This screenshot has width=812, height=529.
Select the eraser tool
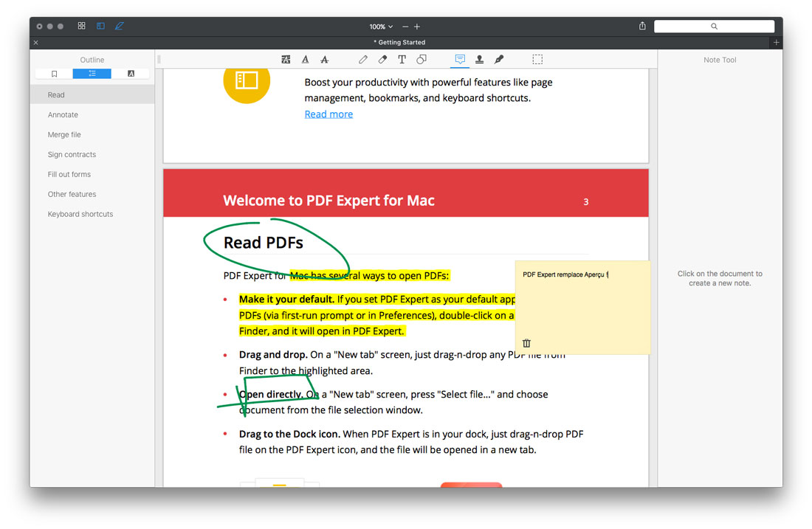(382, 59)
